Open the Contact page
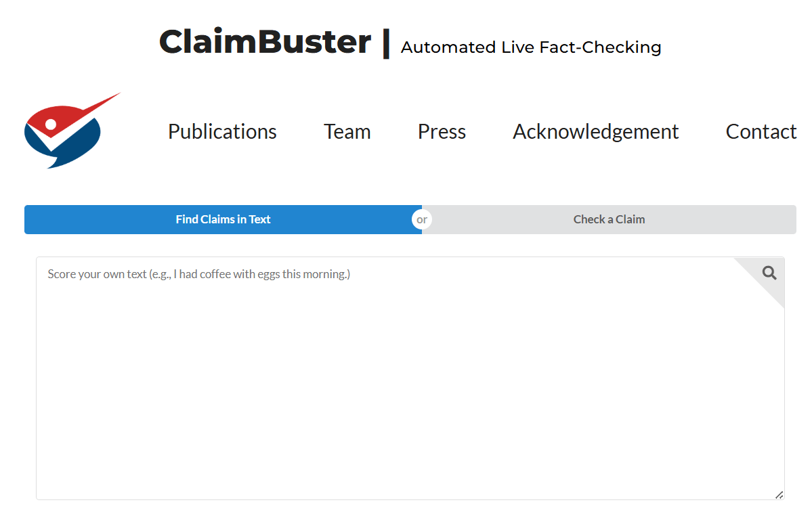Image resolution: width=812 pixels, height=513 pixels. (x=761, y=131)
